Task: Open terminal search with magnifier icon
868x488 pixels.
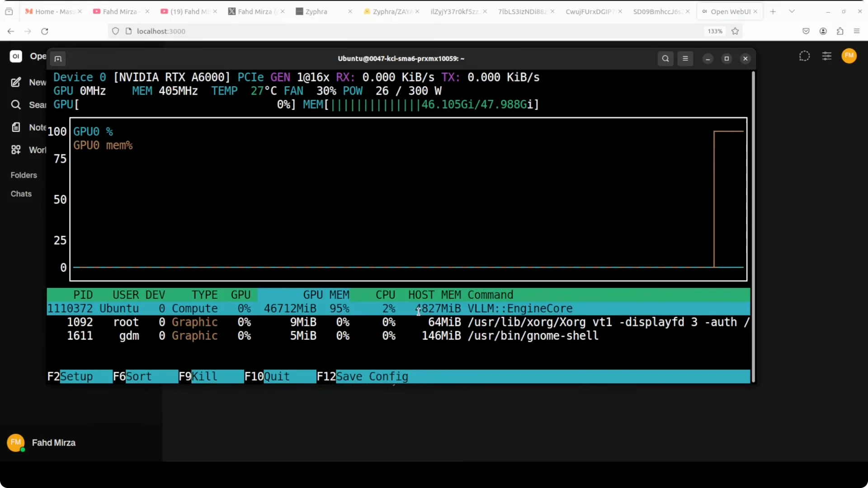Action: pos(665,58)
